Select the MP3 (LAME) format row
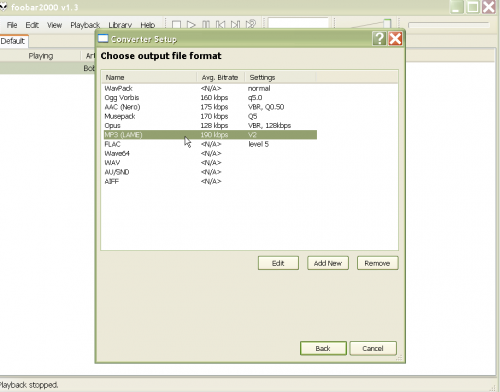This screenshot has width=500, height=392. 210,135
